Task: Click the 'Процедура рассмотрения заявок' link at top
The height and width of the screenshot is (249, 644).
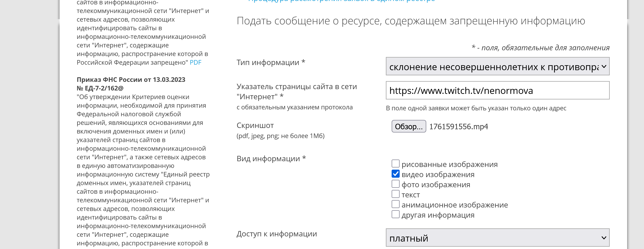Action: tap(341, 1)
